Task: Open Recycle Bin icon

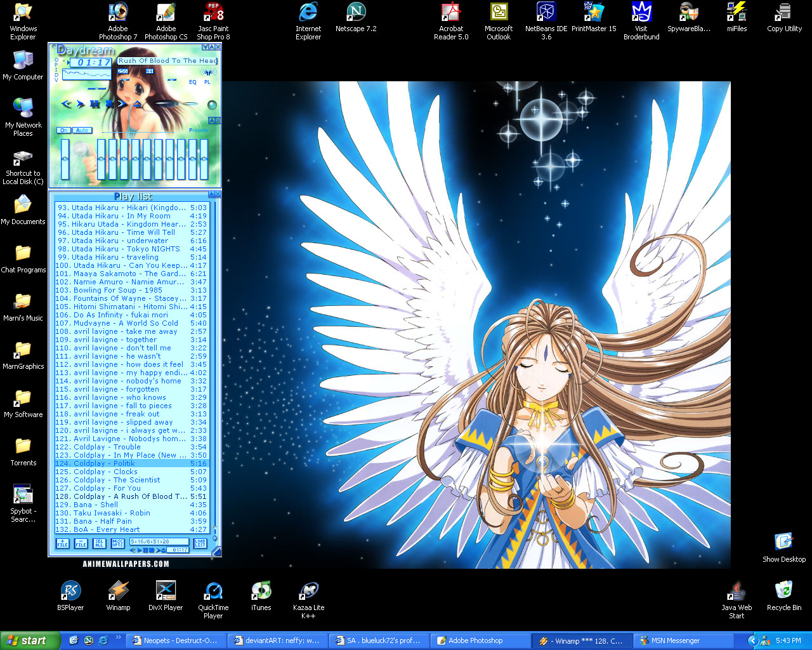Action: (x=784, y=596)
